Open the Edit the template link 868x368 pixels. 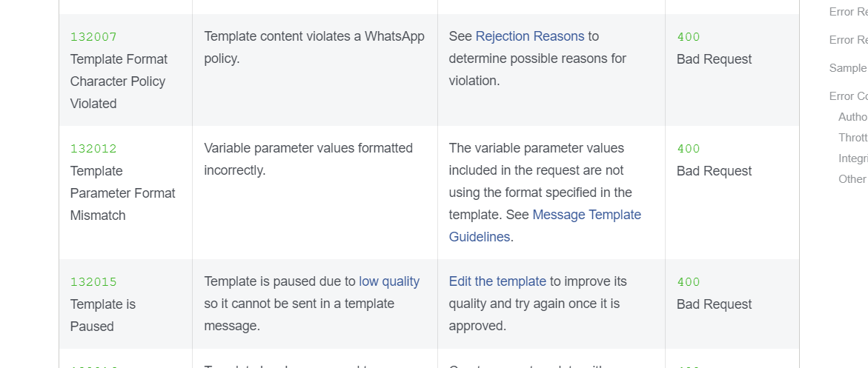click(497, 281)
